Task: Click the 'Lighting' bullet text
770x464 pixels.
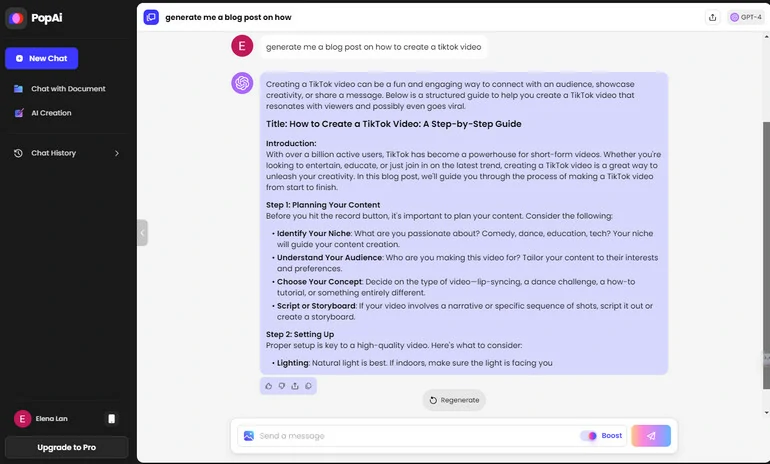Action: 293,363
